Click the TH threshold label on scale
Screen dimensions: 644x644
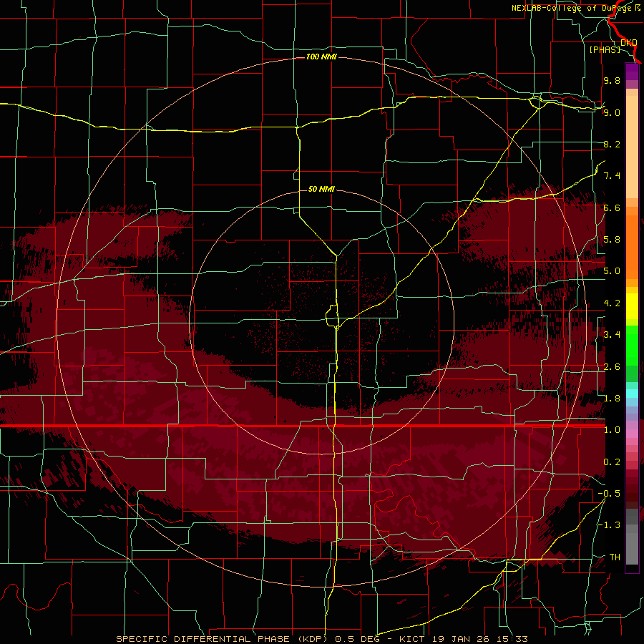tap(615, 557)
